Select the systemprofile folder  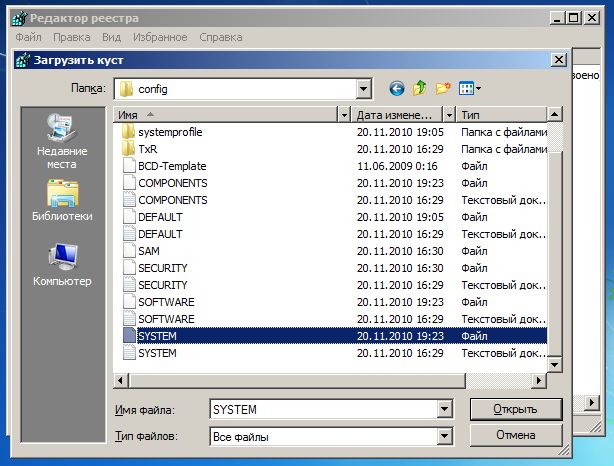(x=172, y=132)
